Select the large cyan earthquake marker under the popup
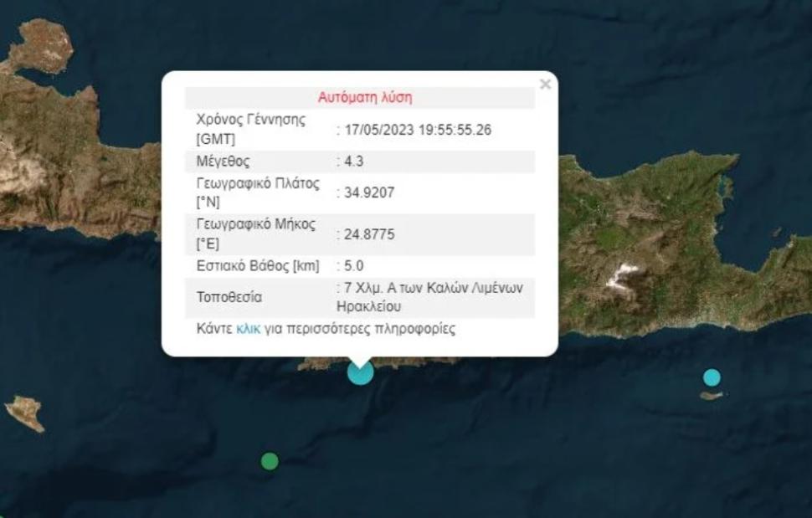812x518 pixels. click(x=360, y=371)
